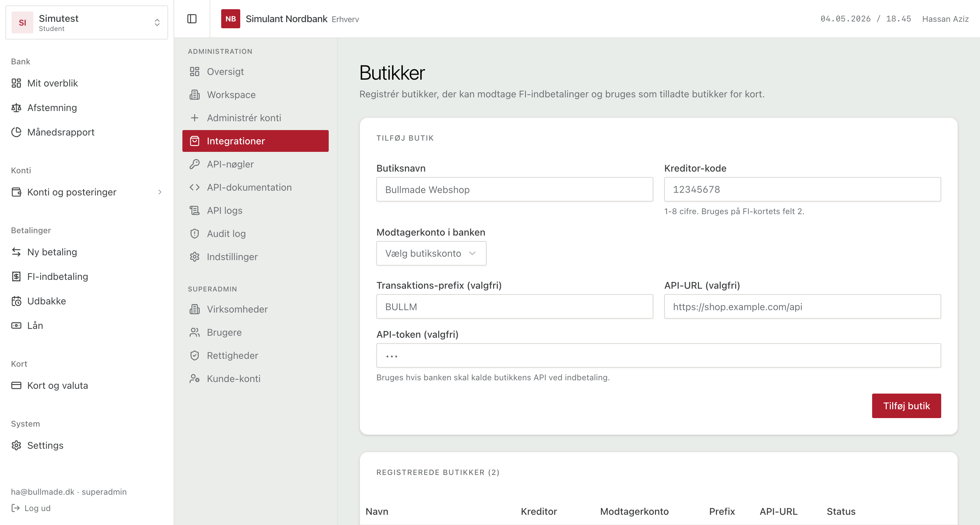This screenshot has width=980, height=525.
Task: Click the Prefix column header
Action: 722,511
